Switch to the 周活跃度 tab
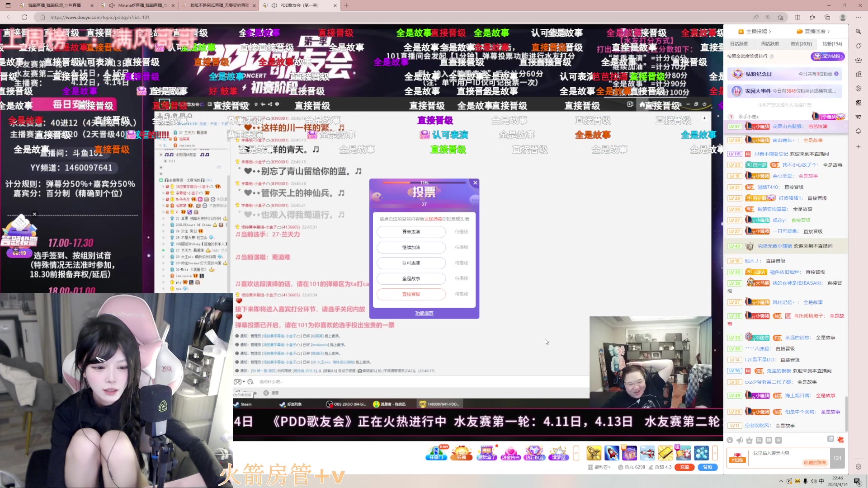 [770, 44]
